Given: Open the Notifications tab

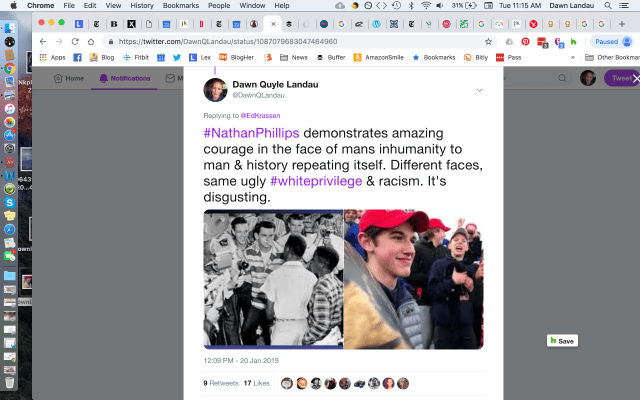Looking at the screenshot, I should pyautogui.click(x=124, y=78).
